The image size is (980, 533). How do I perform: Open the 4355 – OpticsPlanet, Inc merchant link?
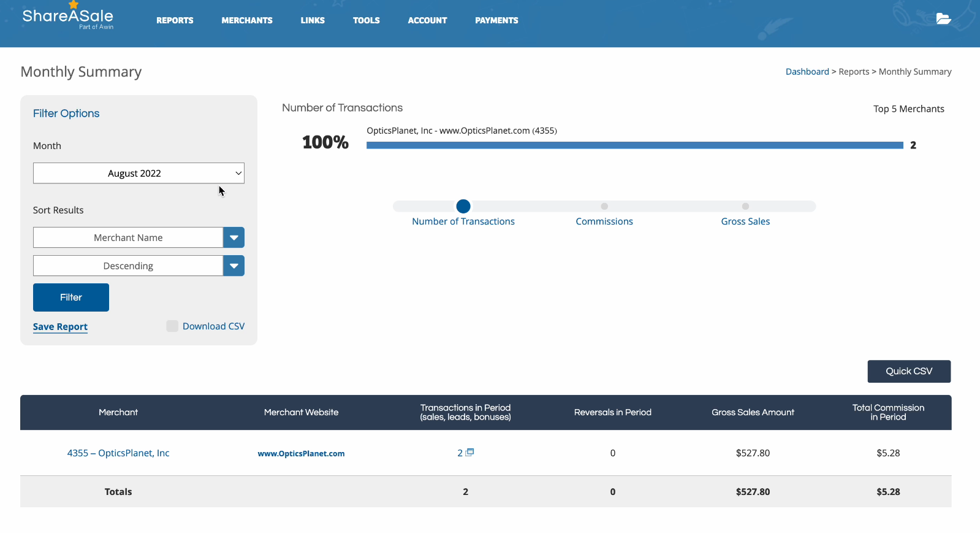click(x=118, y=453)
